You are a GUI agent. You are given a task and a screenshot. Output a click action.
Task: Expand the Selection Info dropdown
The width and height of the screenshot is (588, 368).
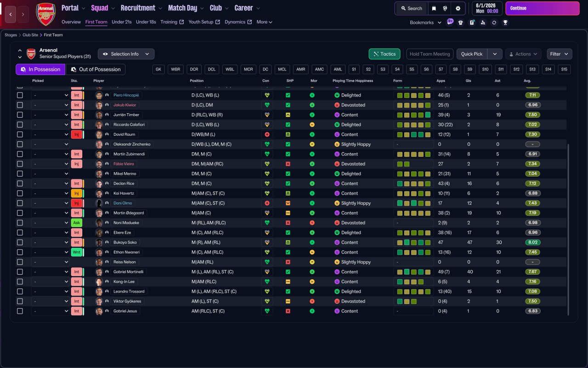click(x=126, y=54)
